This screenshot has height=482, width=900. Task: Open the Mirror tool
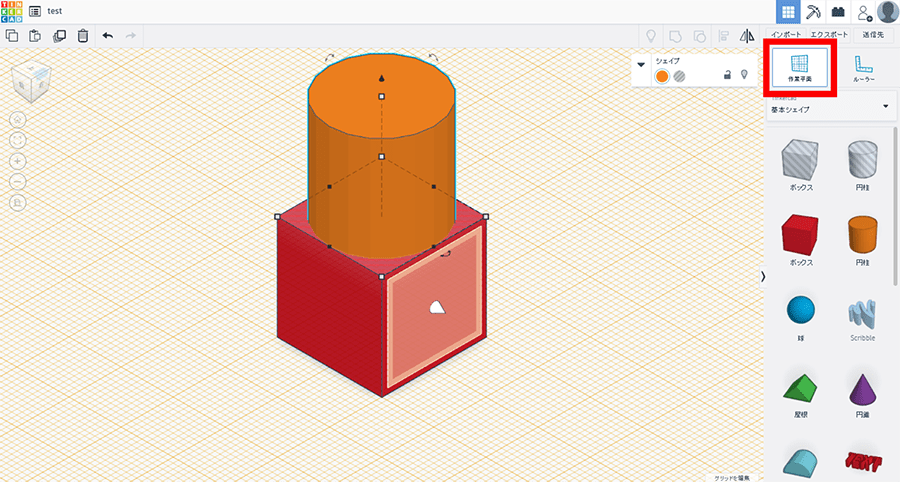(747, 36)
